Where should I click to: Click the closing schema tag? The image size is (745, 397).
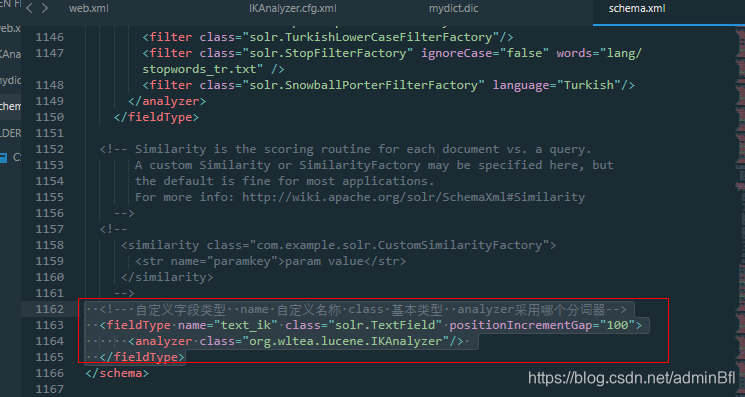(117, 373)
